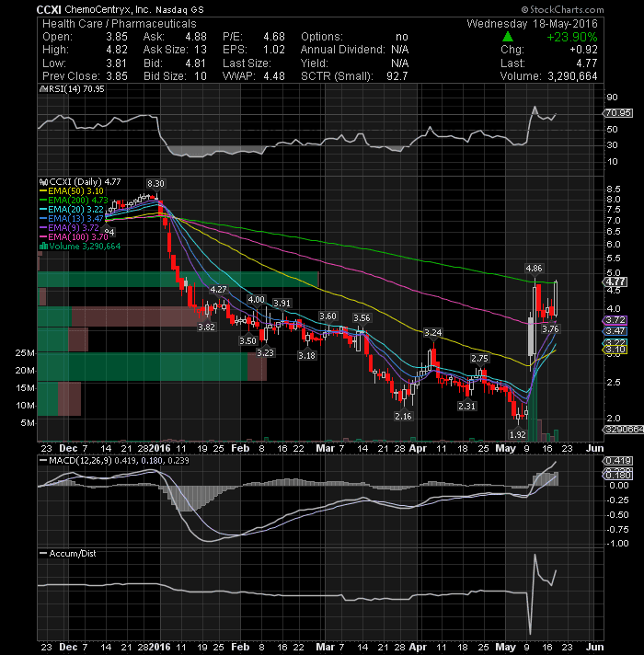This screenshot has width=644, height=655.
Task: Click the 3.91 price label
Action: point(282,304)
